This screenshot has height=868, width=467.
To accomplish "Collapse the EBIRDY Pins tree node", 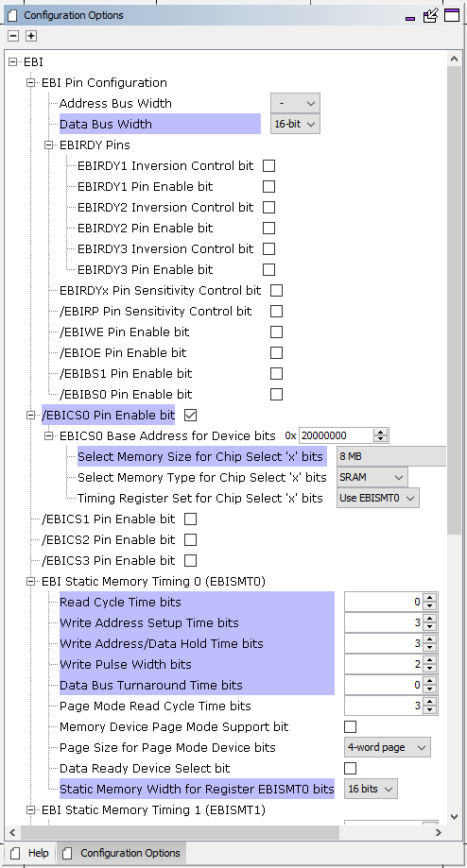I will coord(49,145).
